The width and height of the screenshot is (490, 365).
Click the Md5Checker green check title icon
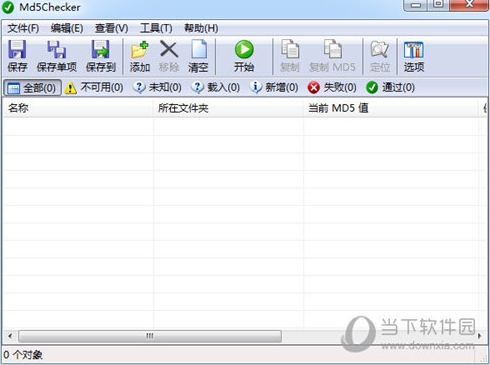(x=8, y=7)
